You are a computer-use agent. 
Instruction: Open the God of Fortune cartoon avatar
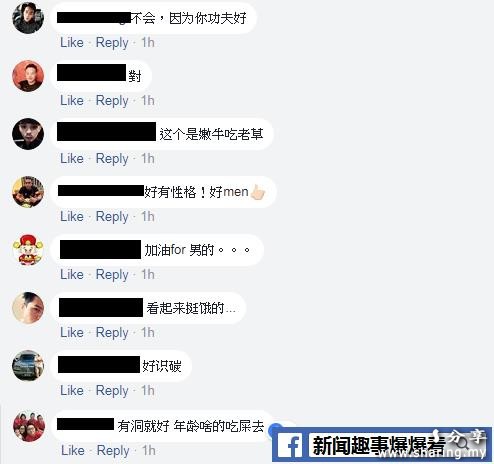tap(28, 250)
